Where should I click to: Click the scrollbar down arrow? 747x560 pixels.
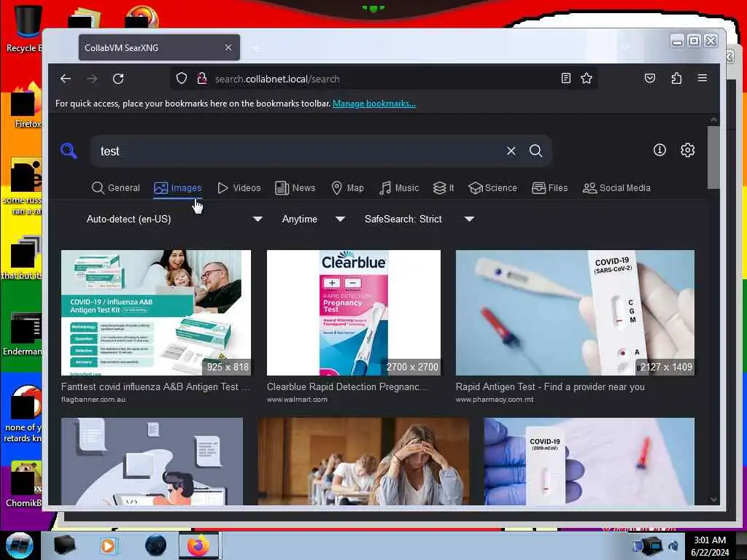click(x=713, y=499)
